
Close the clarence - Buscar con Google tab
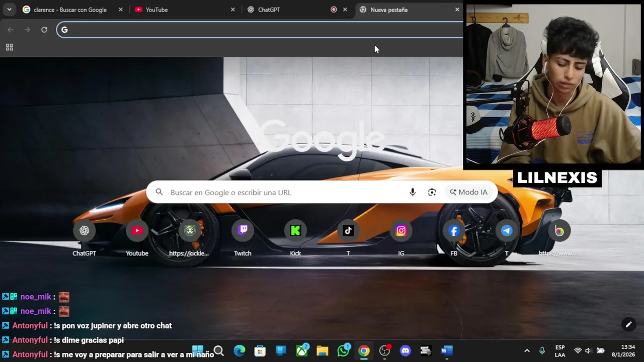tap(120, 10)
